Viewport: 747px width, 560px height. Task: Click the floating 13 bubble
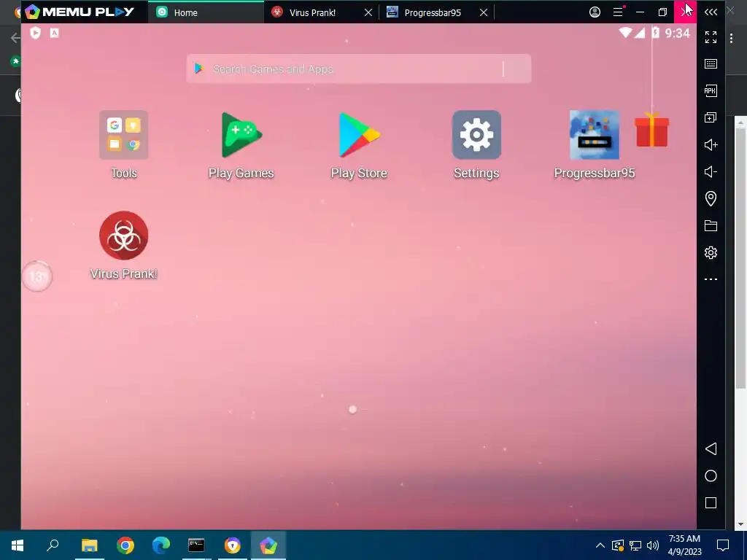36,276
